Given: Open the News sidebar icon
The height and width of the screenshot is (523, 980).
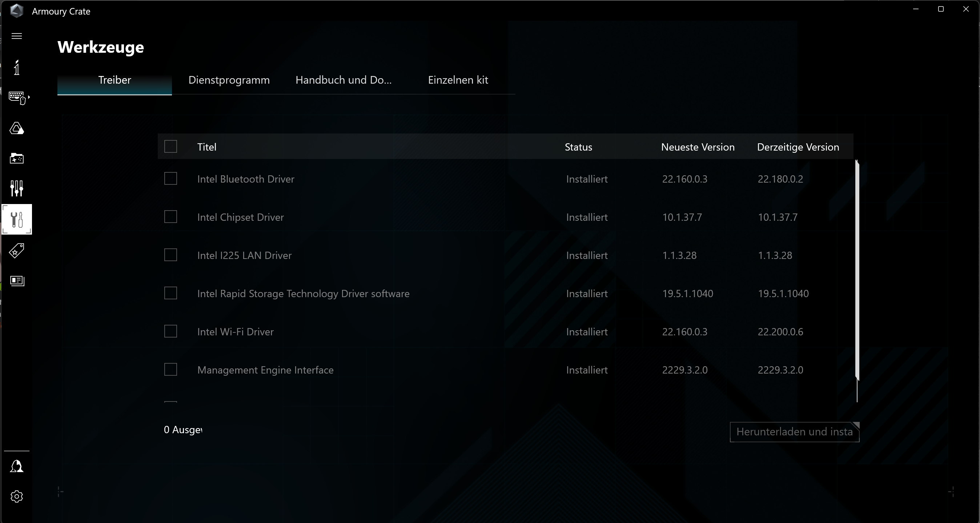Looking at the screenshot, I should pyautogui.click(x=17, y=281).
